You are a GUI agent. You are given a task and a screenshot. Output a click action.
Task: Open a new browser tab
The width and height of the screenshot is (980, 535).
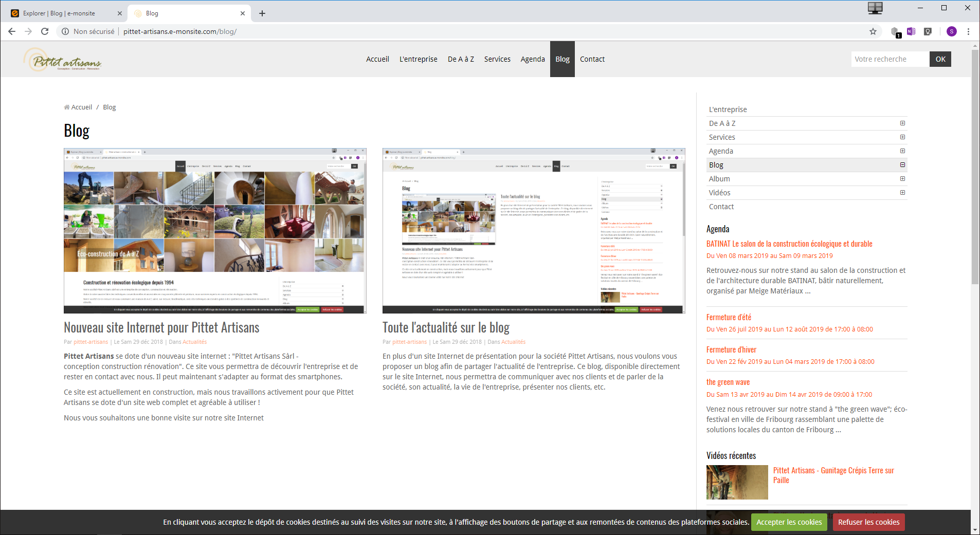(262, 13)
